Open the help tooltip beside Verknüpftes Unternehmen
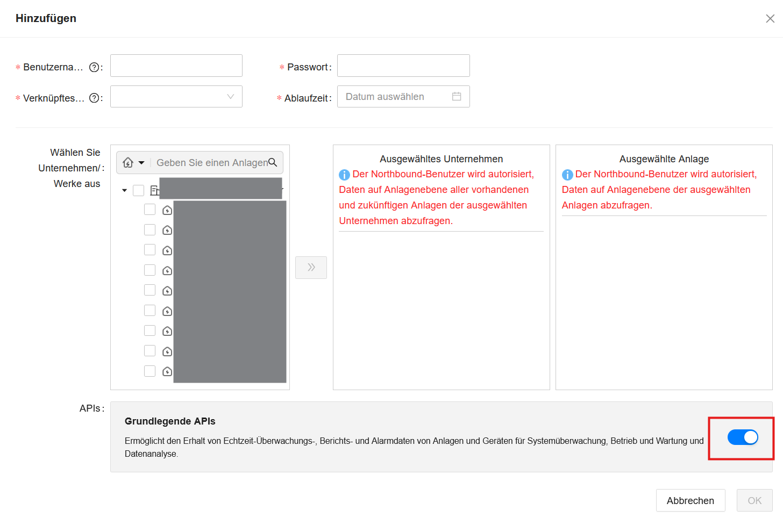The height and width of the screenshot is (532, 783). (95, 98)
